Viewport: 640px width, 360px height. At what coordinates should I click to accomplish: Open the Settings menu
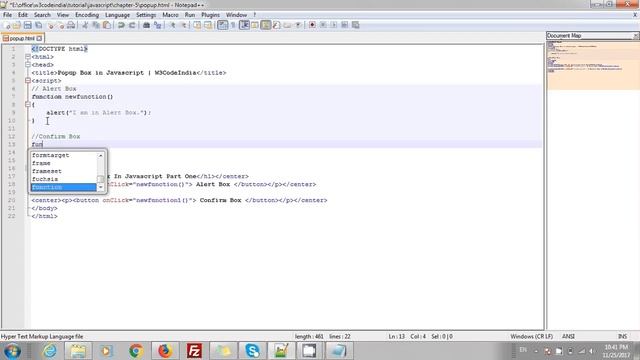146,15
